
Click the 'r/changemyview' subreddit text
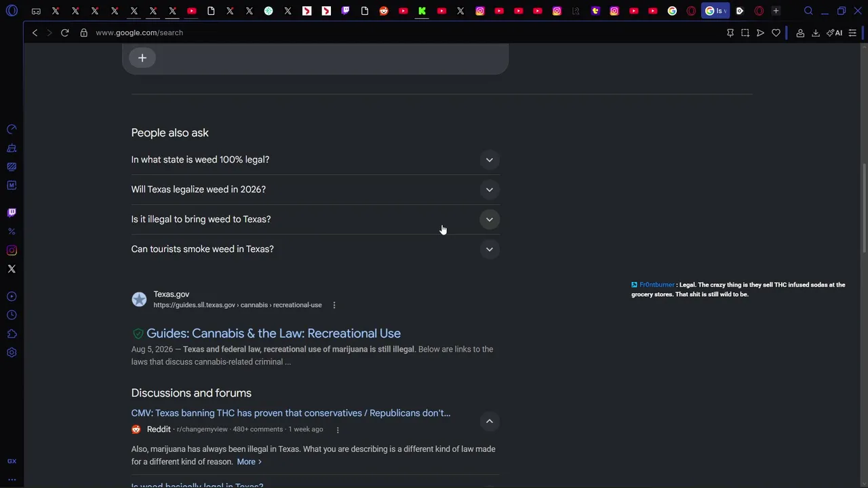click(202, 429)
